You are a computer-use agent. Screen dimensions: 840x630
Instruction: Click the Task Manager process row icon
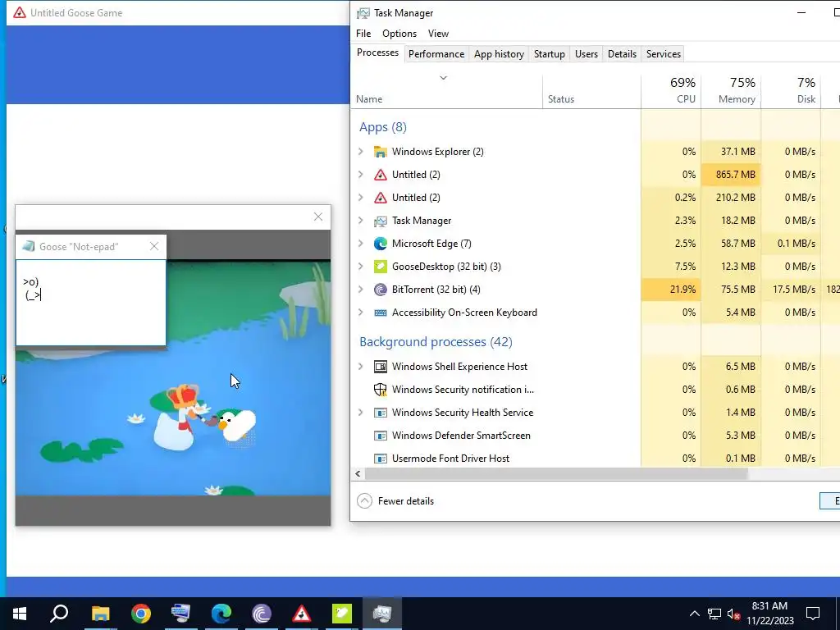(381, 221)
